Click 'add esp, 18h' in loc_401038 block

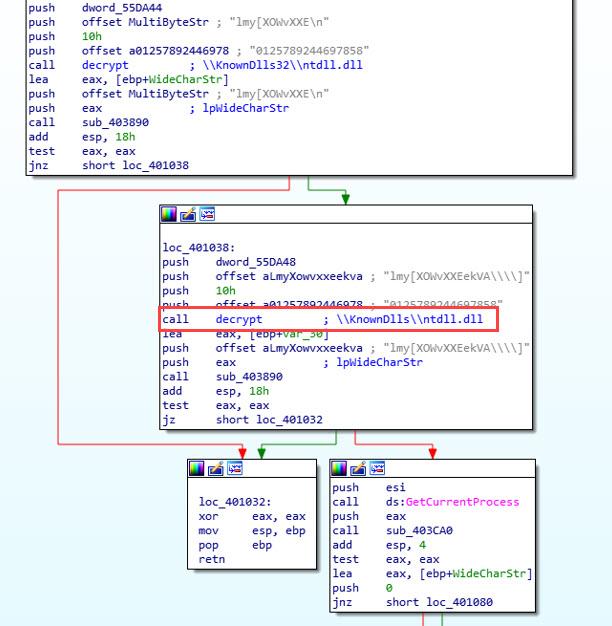(216, 391)
